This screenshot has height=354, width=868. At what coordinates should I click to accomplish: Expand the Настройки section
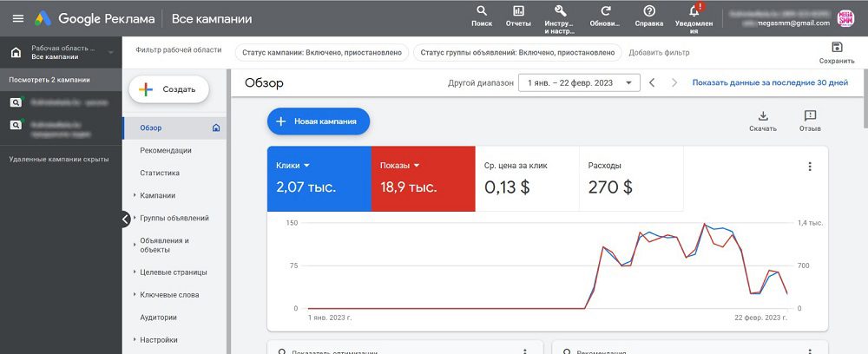(135, 340)
